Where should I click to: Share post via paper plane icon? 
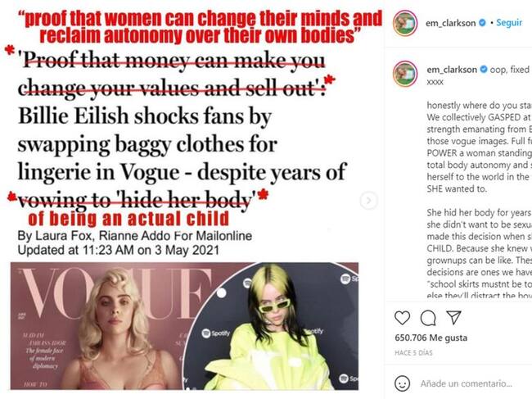coord(453,318)
